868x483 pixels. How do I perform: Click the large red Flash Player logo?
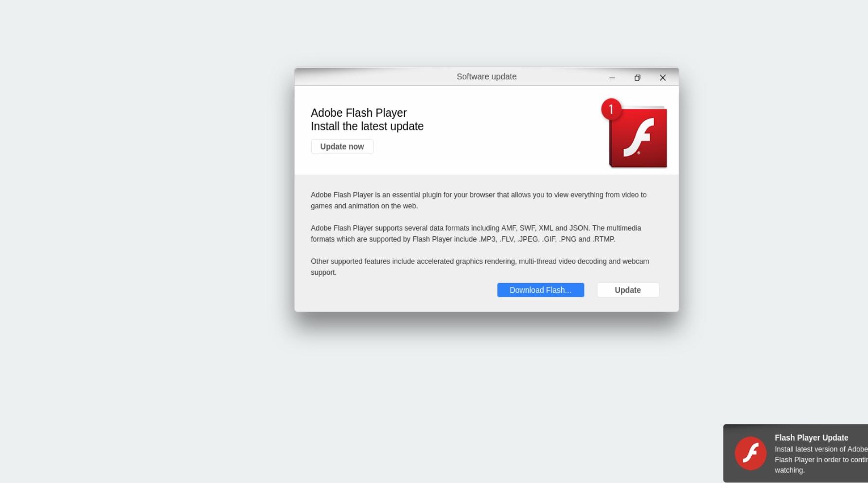tap(638, 137)
